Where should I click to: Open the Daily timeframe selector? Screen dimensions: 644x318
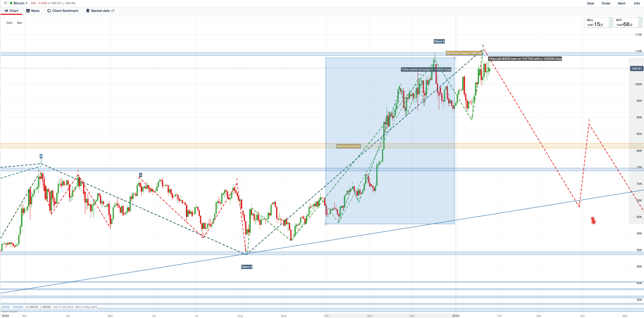9,23
